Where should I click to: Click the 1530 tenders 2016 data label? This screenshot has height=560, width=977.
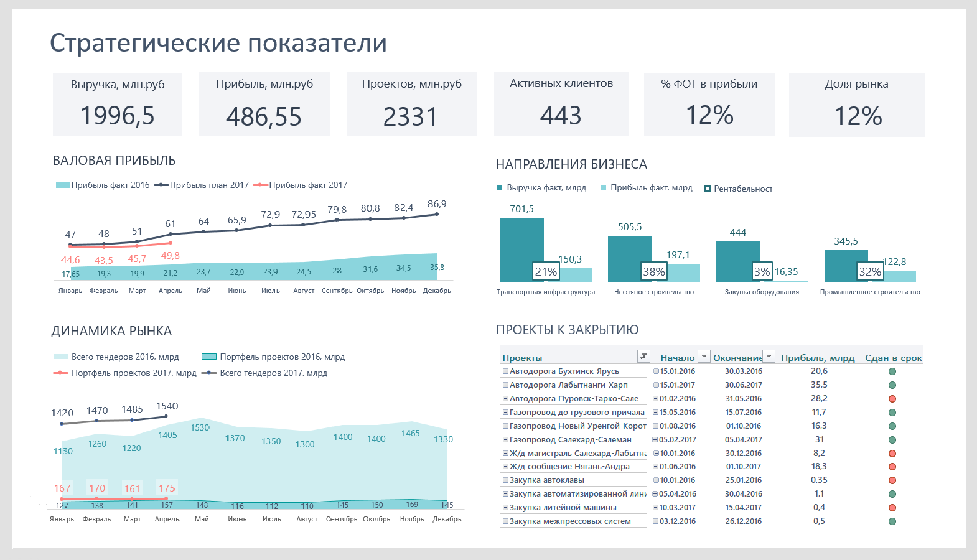pyautogui.click(x=200, y=427)
